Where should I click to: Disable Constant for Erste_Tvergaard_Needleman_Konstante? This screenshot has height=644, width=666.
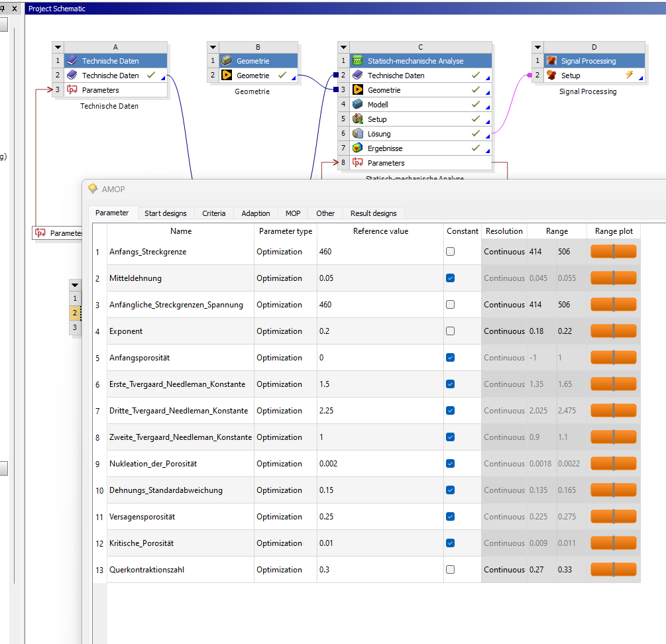click(450, 384)
